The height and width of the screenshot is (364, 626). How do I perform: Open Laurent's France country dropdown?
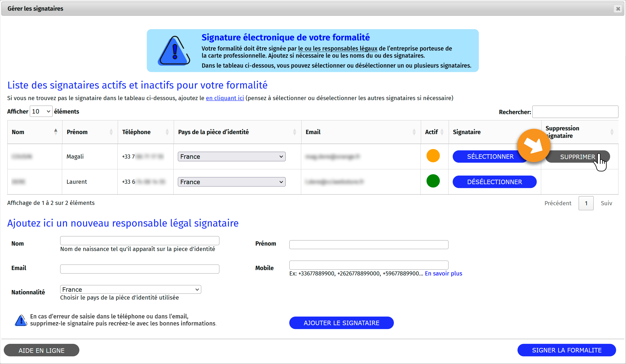click(232, 182)
